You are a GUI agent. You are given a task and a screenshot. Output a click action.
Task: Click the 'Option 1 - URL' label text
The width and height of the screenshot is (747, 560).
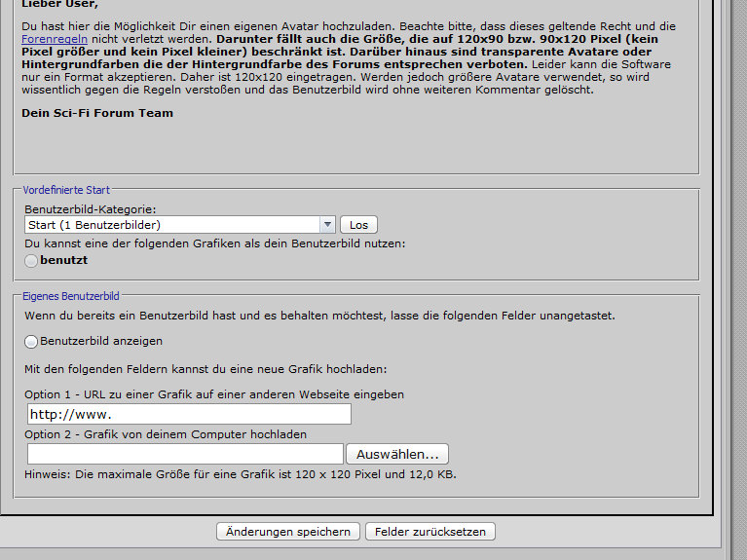pyautogui.click(x=214, y=394)
